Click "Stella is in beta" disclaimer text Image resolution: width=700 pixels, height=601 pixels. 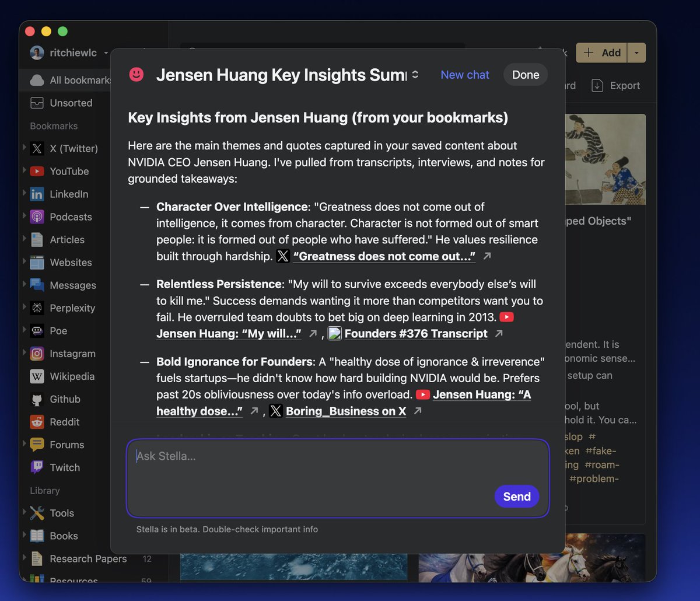pos(227,529)
